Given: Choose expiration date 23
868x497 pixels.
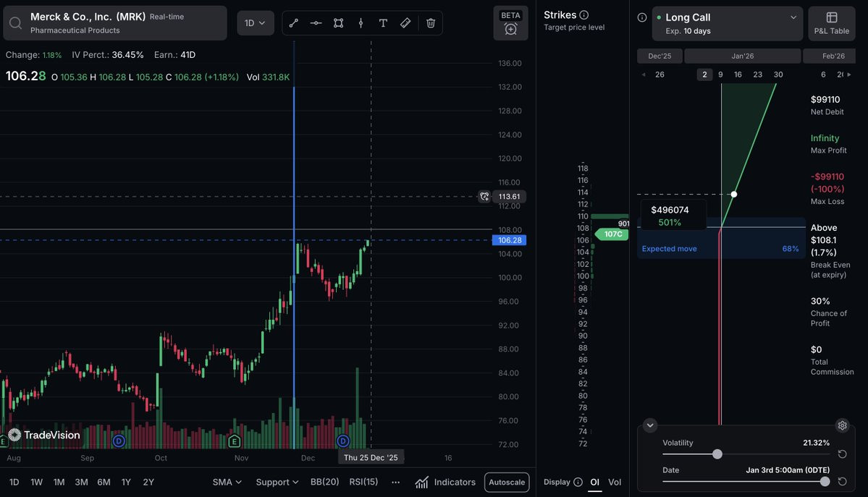Looking at the screenshot, I should (758, 75).
